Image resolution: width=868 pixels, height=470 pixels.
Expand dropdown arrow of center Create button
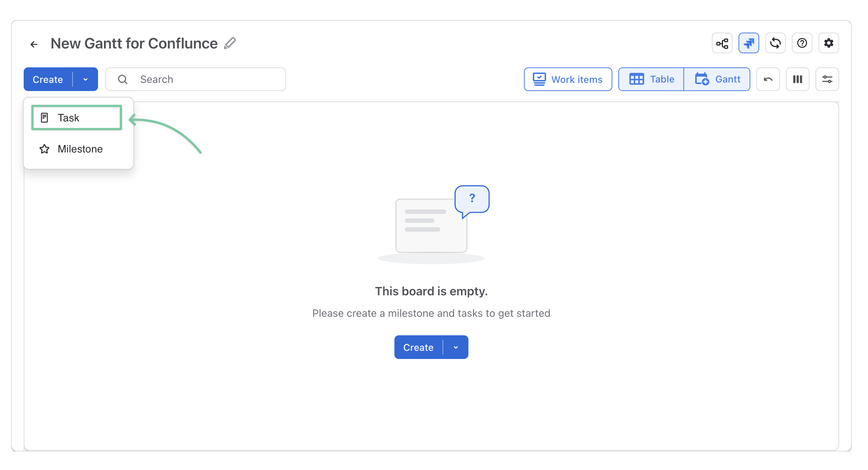point(456,347)
